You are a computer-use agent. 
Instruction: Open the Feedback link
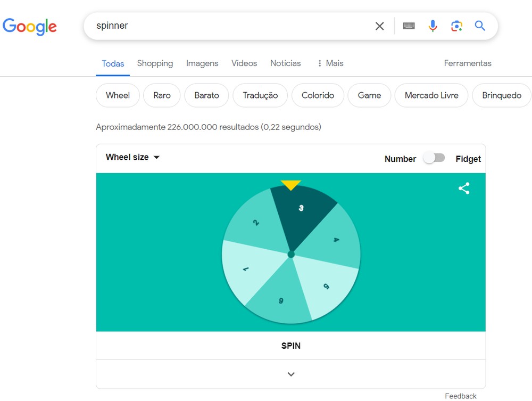pyautogui.click(x=461, y=396)
